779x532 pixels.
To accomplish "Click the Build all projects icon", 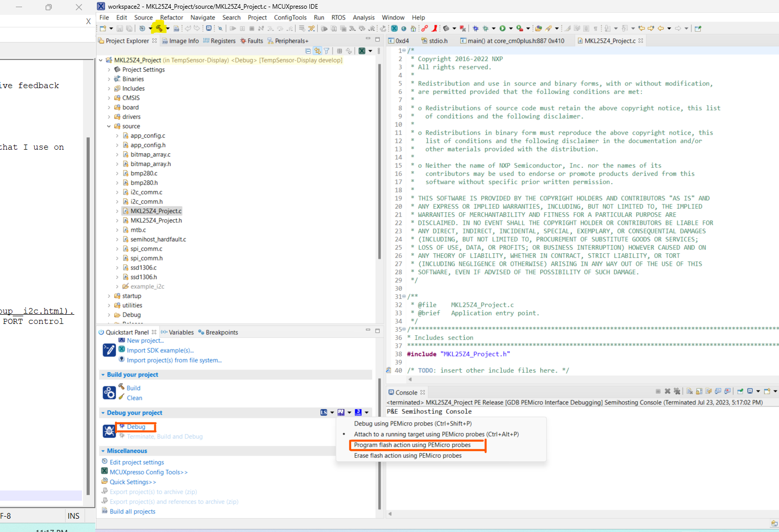I will click(x=105, y=511).
